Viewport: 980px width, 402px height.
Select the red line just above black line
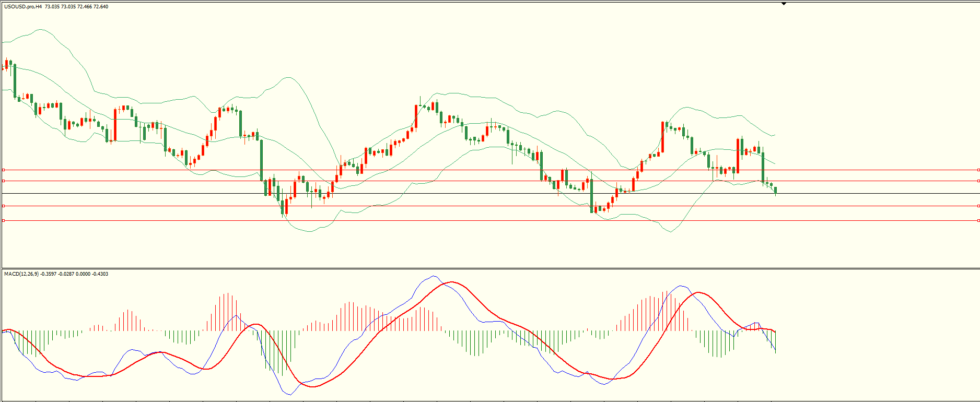[490, 181]
